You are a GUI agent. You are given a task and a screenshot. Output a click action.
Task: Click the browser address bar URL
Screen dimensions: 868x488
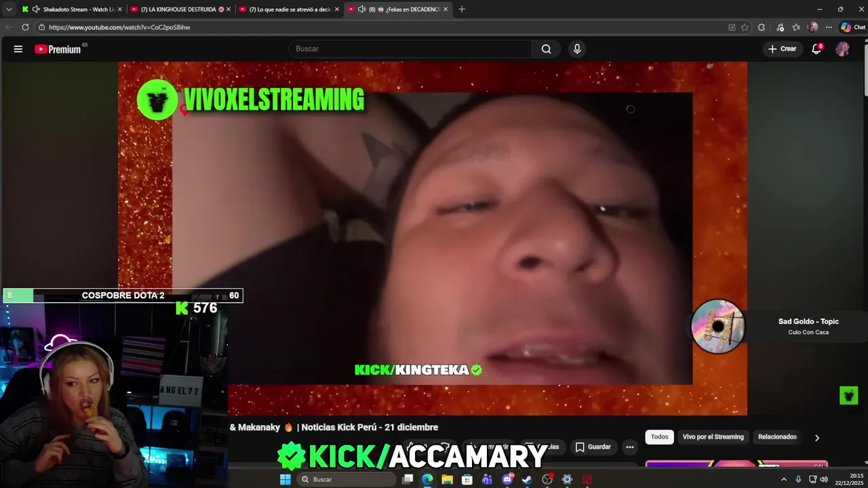tap(119, 27)
